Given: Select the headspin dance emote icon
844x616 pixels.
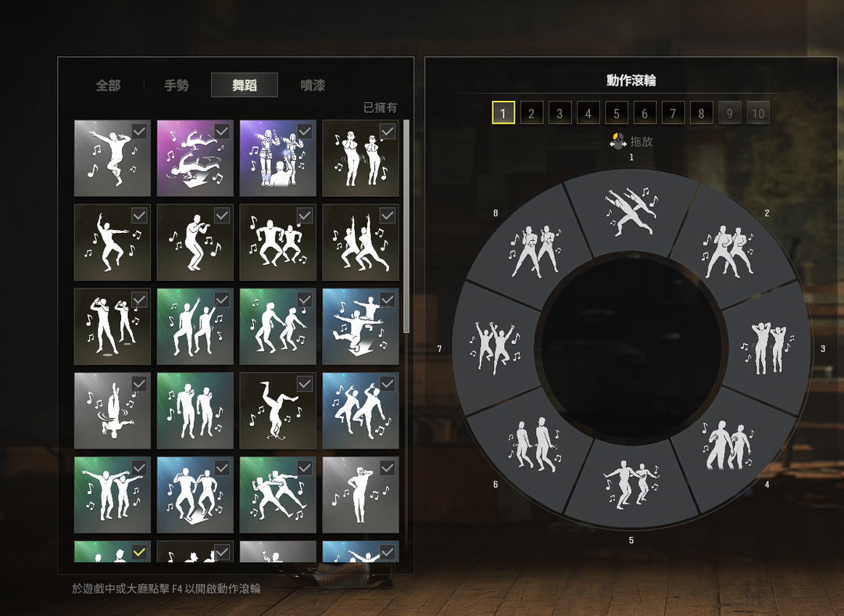Looking at the screenshot, I should [x=113, y=410].
